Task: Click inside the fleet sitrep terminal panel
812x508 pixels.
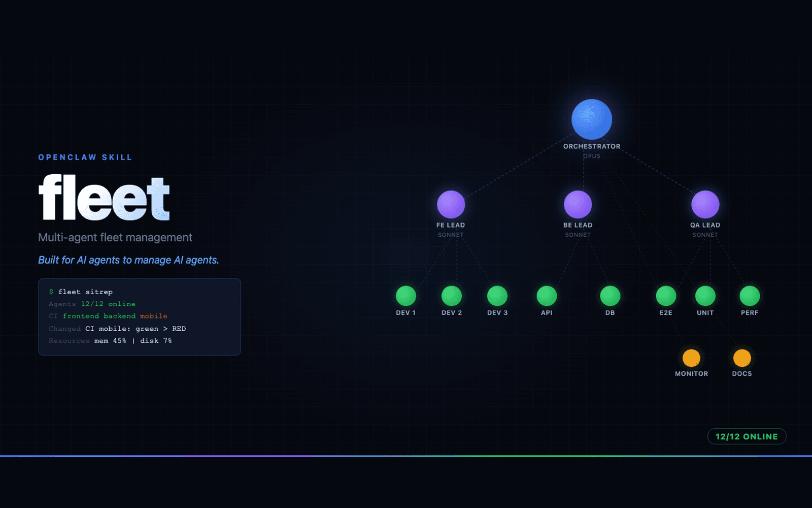Action: point(140,316)
